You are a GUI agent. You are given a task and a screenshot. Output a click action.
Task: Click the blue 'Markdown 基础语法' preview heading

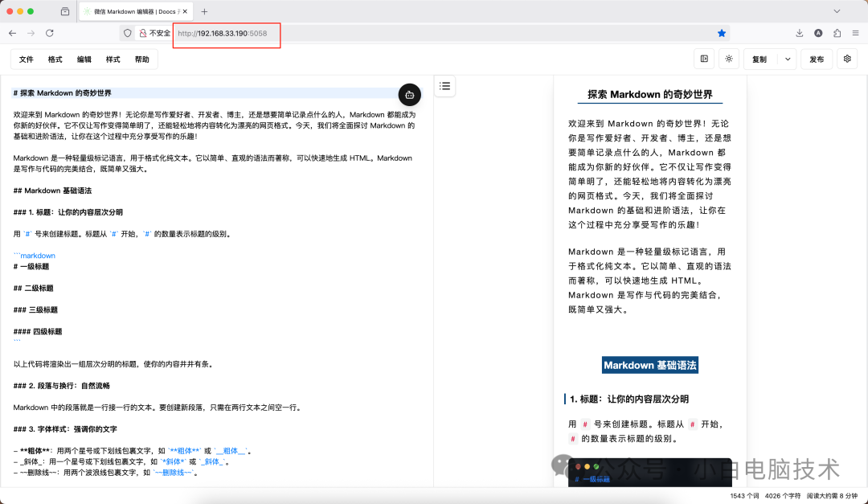click(x=650, y=365)
